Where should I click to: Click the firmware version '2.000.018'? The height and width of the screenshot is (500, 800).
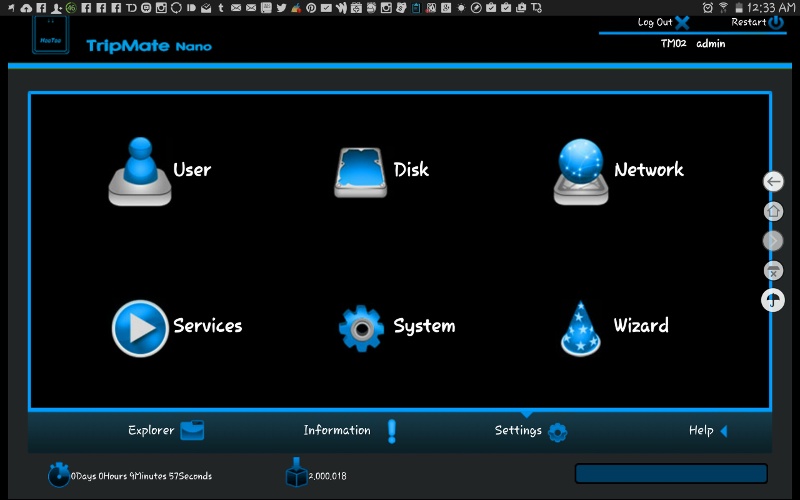click(x=327, y=476)
